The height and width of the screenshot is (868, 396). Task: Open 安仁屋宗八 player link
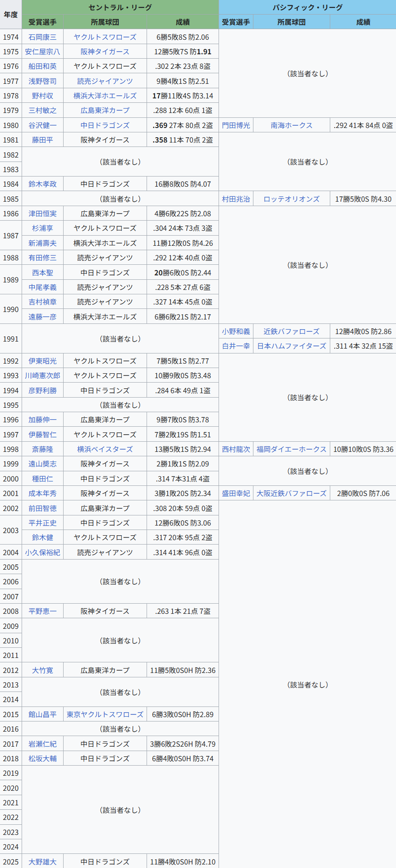click(x=42, y=52)
